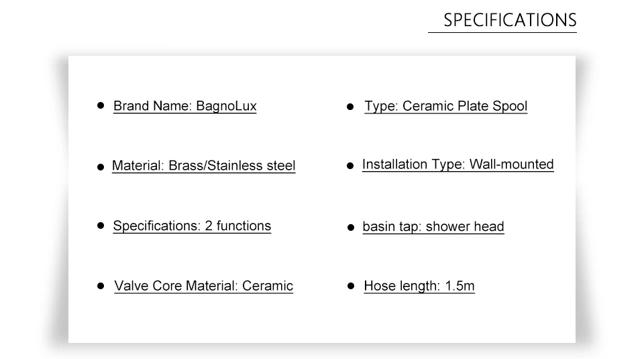The height and width of the screenshot is (359, 644).
Task: Click the bullet next to Hose length
Action: coord(350,286)
